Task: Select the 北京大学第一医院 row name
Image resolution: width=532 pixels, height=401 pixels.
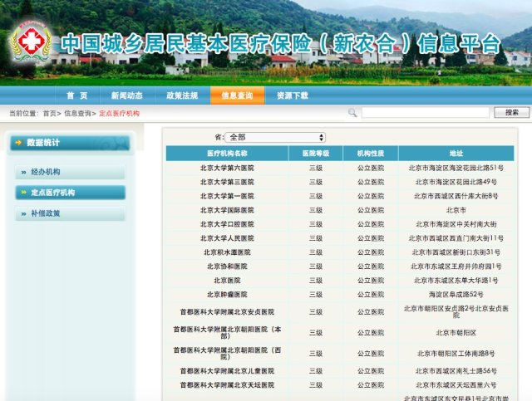Action: 227,196
